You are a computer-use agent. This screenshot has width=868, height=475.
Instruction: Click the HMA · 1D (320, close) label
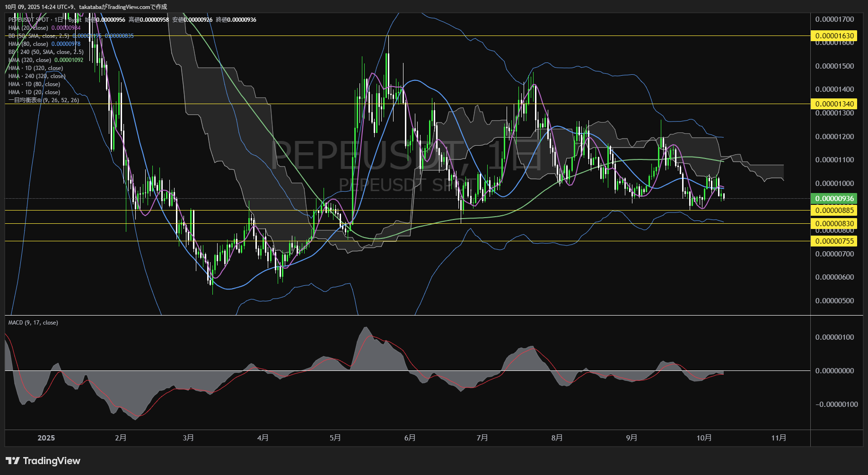35,68
